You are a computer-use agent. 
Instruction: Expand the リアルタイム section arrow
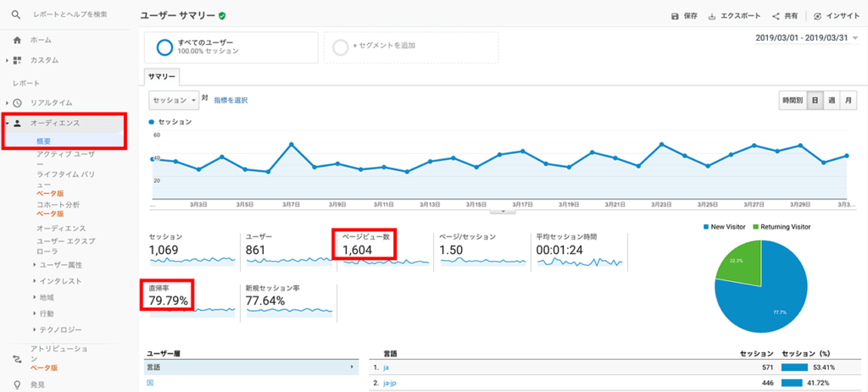pos(7,102)
